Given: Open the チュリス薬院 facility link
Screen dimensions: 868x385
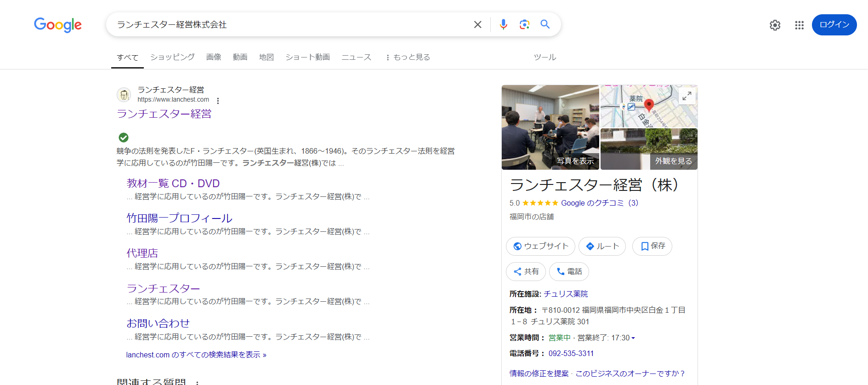Looking at the screenshot, I should 566,294.
